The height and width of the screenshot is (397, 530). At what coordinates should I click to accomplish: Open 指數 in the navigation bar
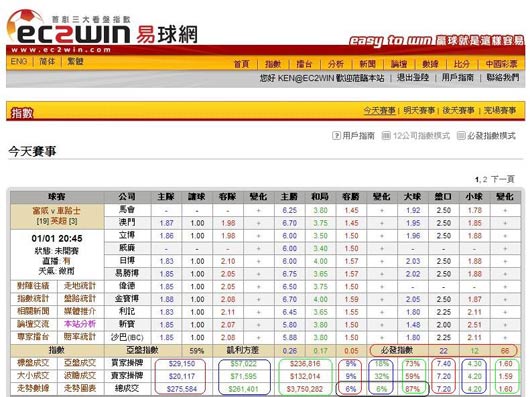(273, 64)
